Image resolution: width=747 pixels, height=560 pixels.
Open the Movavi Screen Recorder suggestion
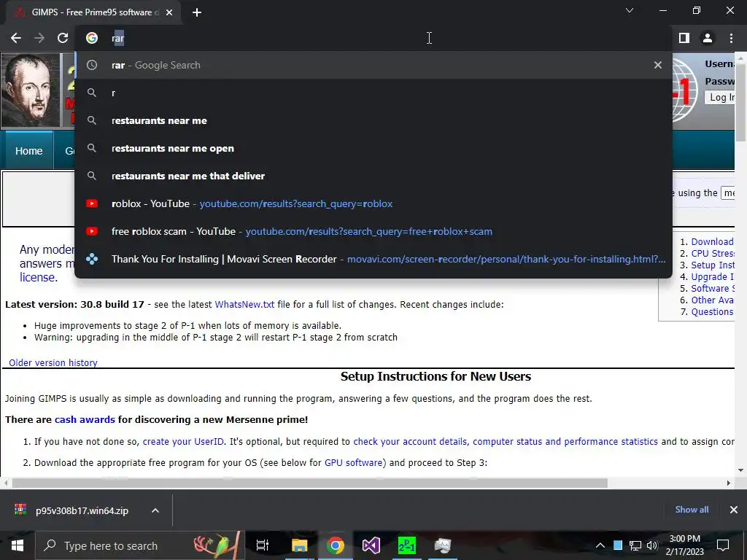tap(373, 259)
